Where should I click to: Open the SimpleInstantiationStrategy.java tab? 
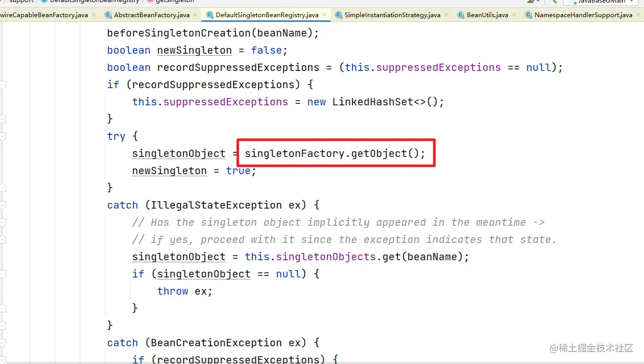392,15
